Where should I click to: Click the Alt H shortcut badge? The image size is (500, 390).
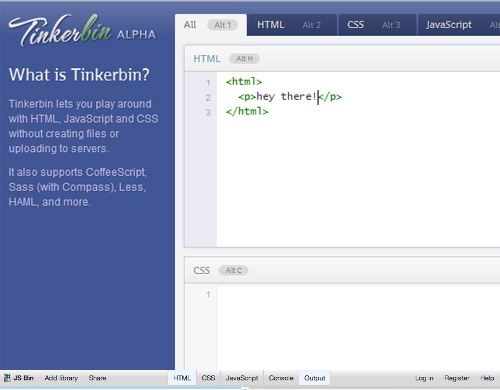[x=244, y=59]
